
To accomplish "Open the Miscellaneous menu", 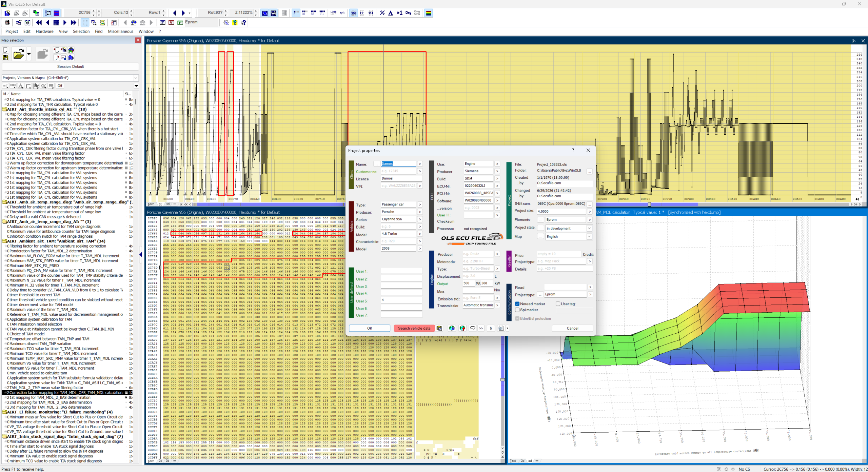I will point(120,31).
